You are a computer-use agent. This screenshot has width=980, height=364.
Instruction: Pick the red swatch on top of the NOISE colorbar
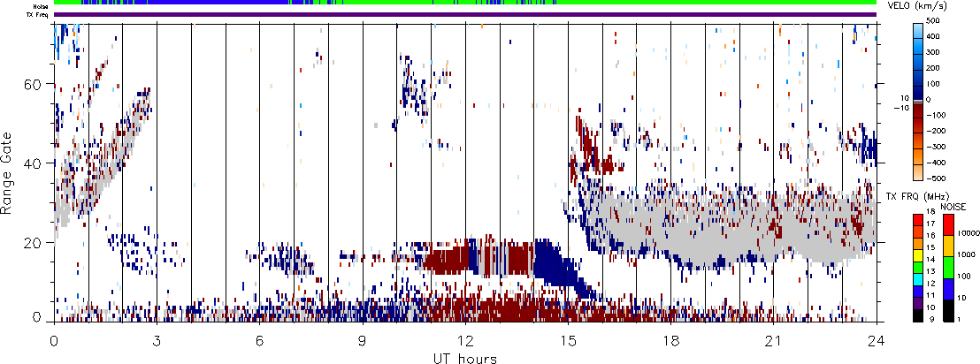point(949,224)
